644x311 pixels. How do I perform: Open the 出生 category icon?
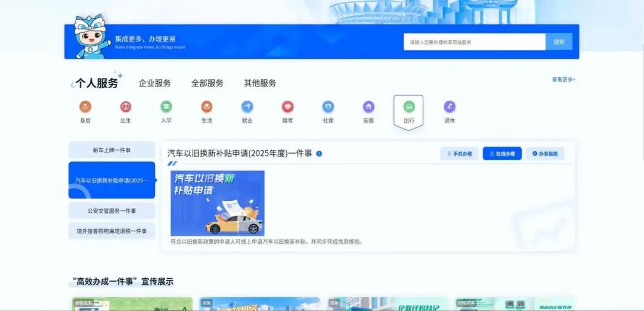tap(126, 107)
